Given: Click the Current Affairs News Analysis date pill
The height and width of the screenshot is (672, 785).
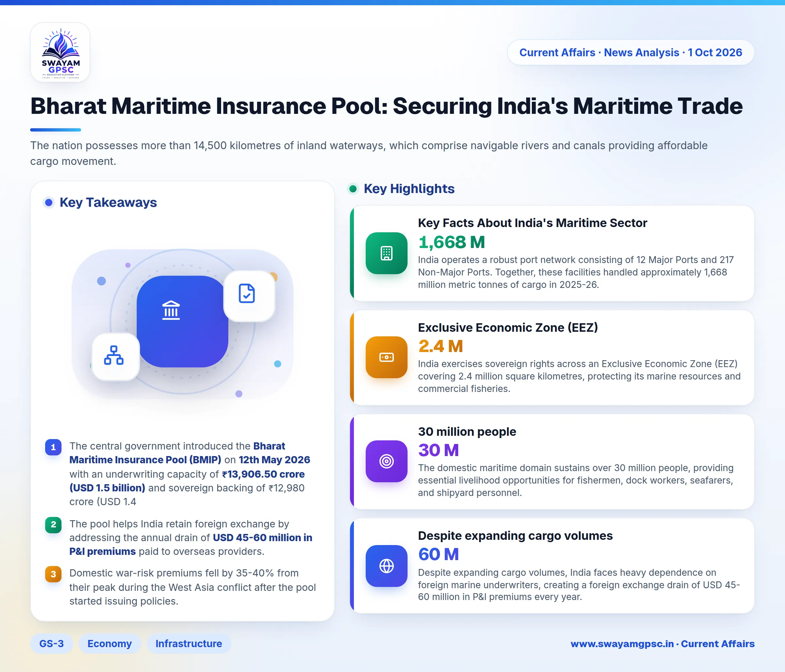Looking at the screenshot, I should point(630,52).
